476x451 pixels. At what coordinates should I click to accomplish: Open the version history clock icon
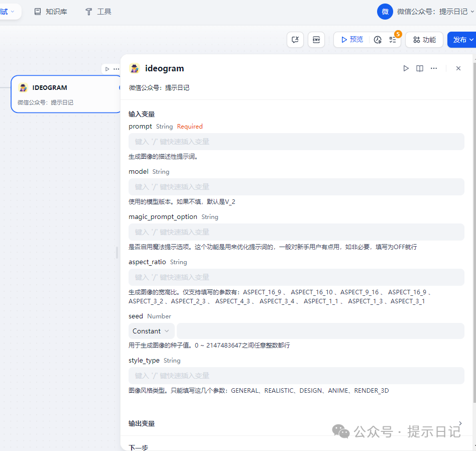(x=378, y=40)
